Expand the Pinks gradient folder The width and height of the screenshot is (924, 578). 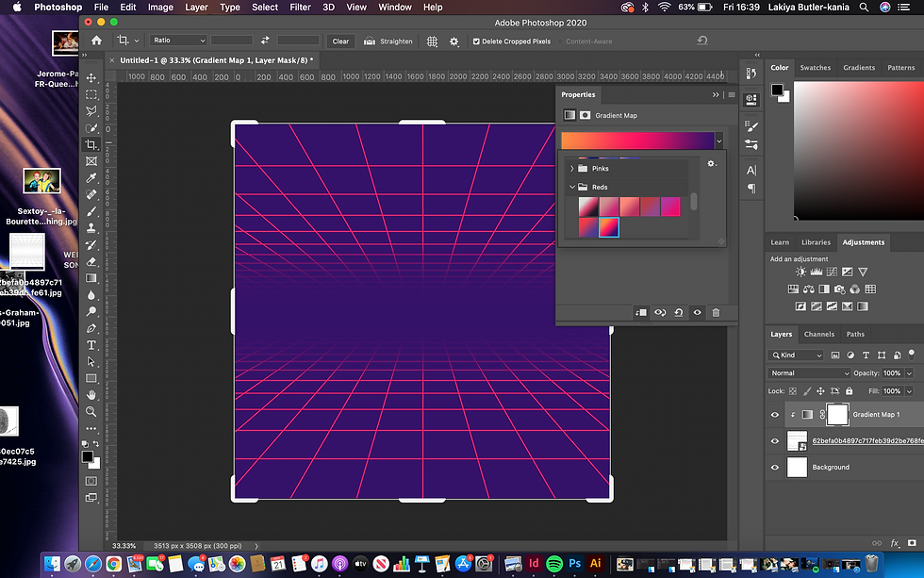tap(571, 169)
